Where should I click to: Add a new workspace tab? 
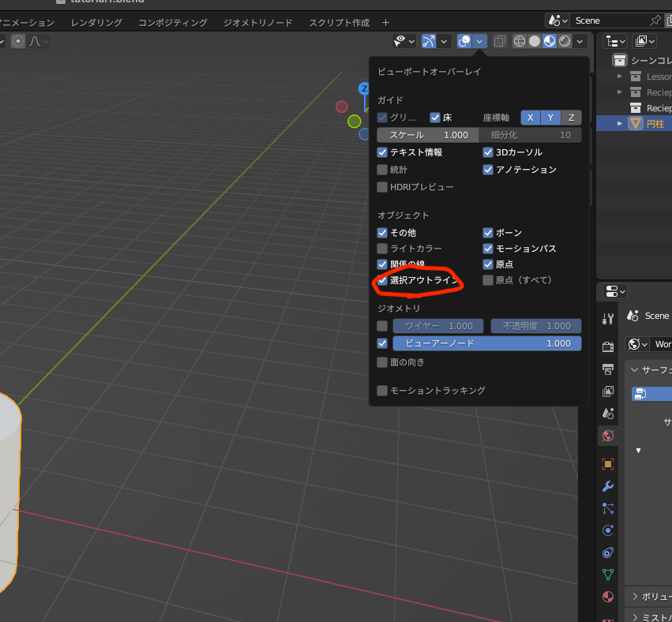pos(385,23)
